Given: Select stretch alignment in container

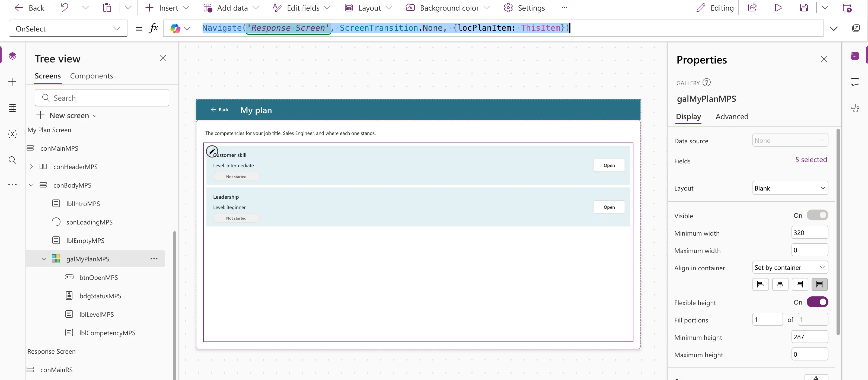Looking at the screenshot, I should click(x=819, y=284).
